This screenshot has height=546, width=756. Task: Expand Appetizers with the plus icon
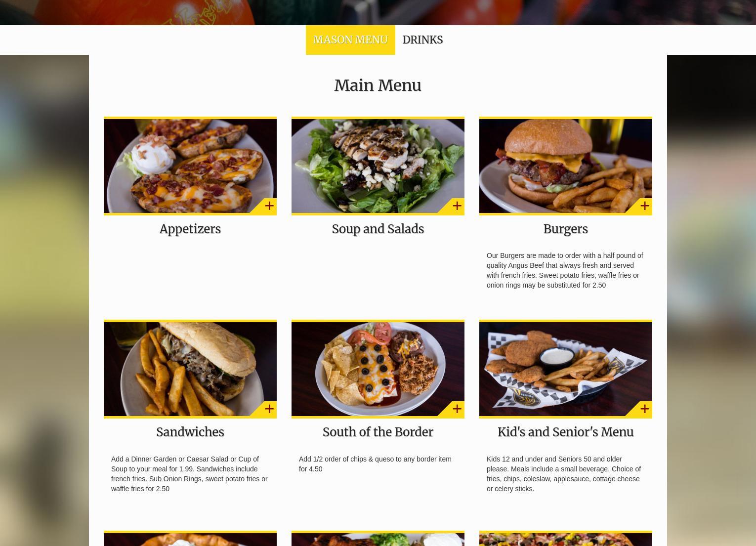pos(269,206)
